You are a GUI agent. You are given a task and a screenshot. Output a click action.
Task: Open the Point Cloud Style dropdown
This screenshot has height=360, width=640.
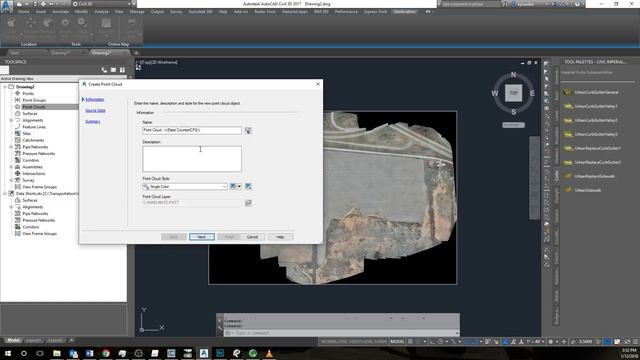[x=185, y=187]
